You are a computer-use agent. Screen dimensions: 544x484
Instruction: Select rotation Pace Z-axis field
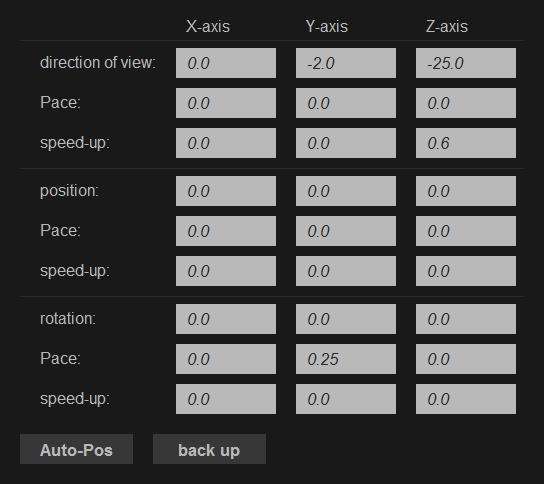(466, 359)
